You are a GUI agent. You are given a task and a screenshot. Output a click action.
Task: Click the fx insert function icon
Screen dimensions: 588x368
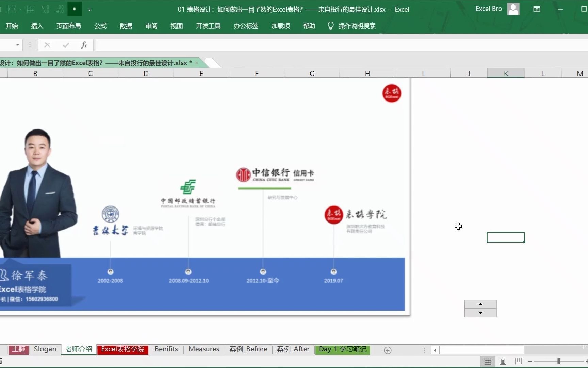tap(84, 45)
